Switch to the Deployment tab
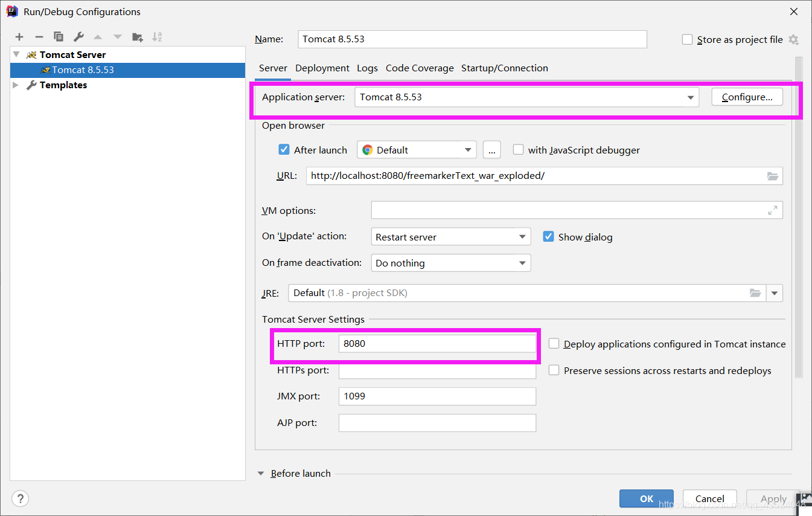The image size is (812, 516). click(x=322, y=68)
